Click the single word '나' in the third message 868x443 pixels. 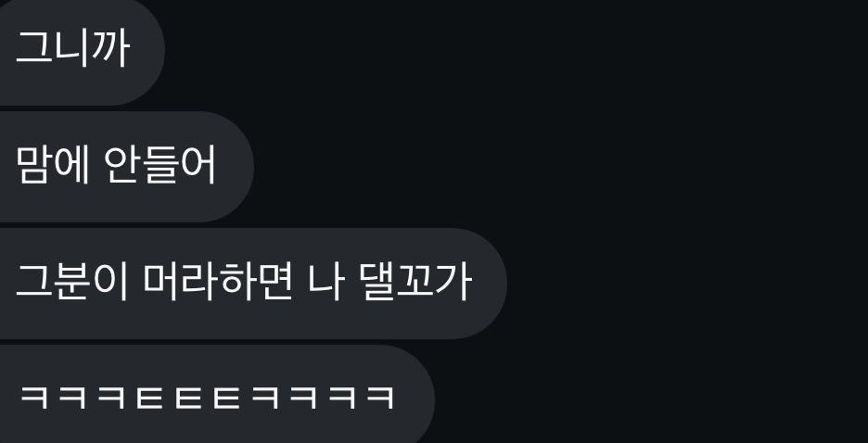point(326,282)
